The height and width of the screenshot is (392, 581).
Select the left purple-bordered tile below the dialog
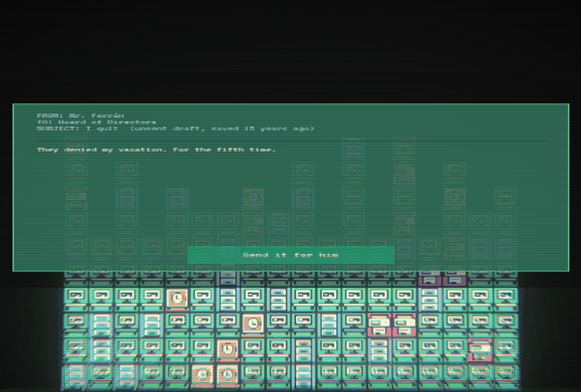(x=429, y=279)
